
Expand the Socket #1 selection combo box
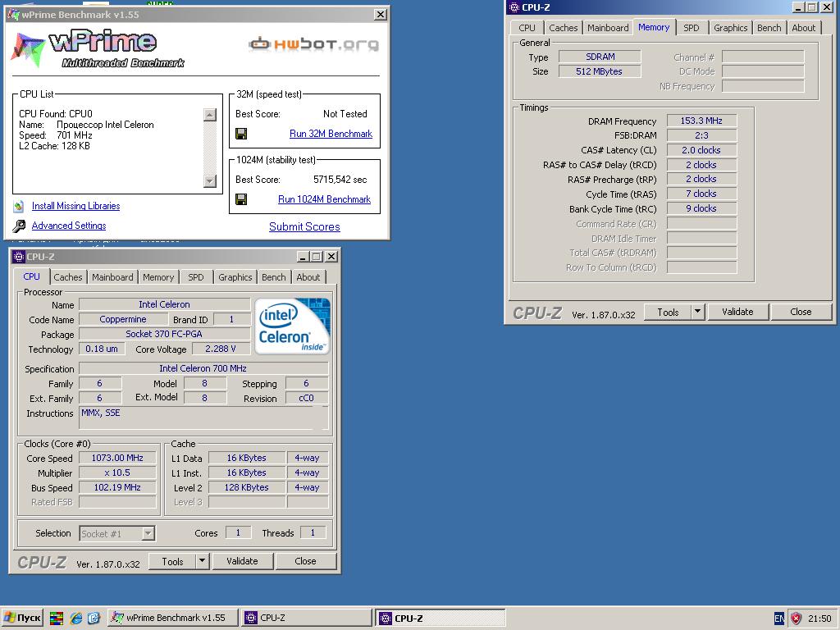click(x=148, y=533)
